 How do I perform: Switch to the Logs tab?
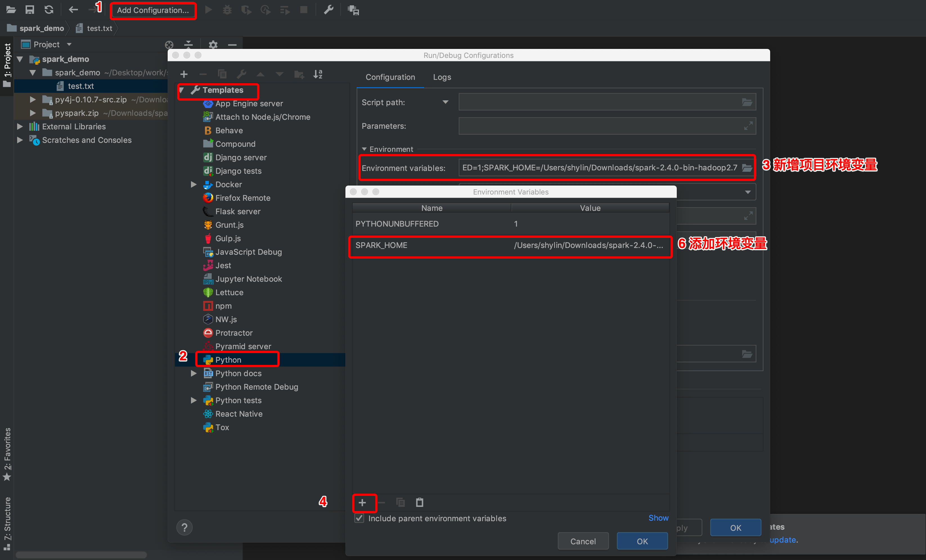click(x=442, y=77)
